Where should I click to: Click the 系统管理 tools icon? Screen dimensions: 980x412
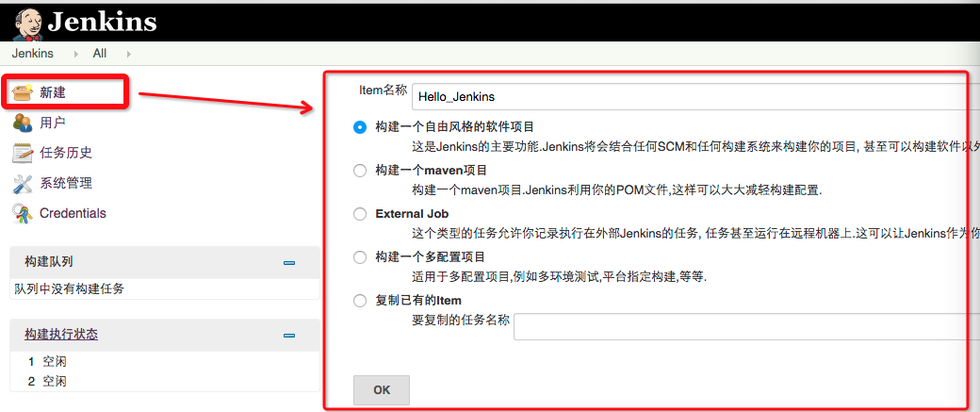pos(23,183)
